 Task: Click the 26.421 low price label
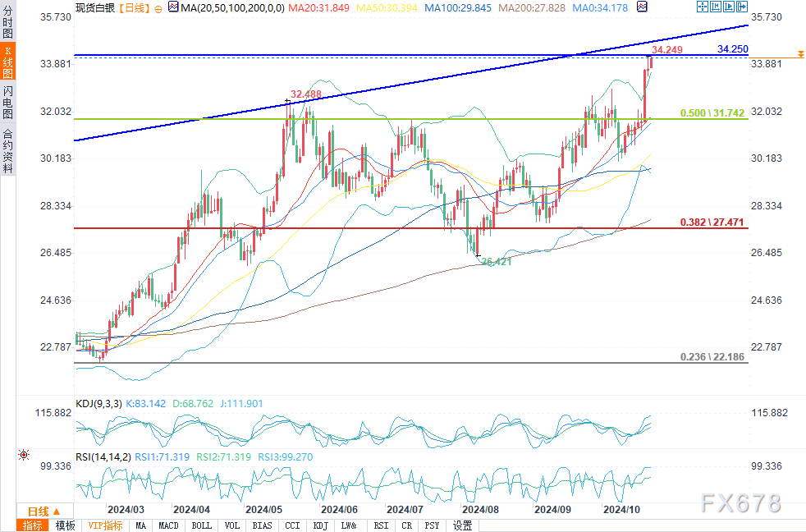pos(497,261)
